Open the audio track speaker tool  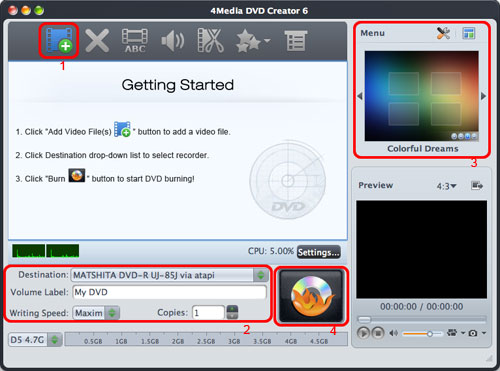point(173,41)
